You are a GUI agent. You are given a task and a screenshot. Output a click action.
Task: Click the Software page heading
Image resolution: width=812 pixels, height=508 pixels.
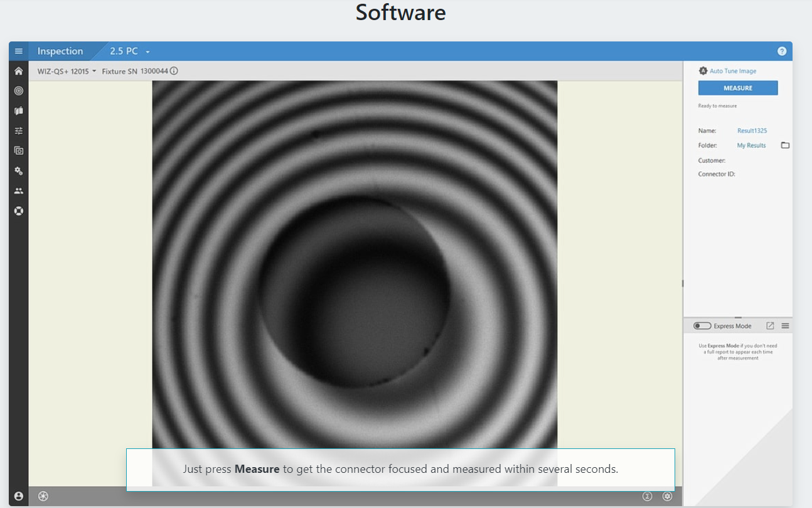[x=400, y=12]
